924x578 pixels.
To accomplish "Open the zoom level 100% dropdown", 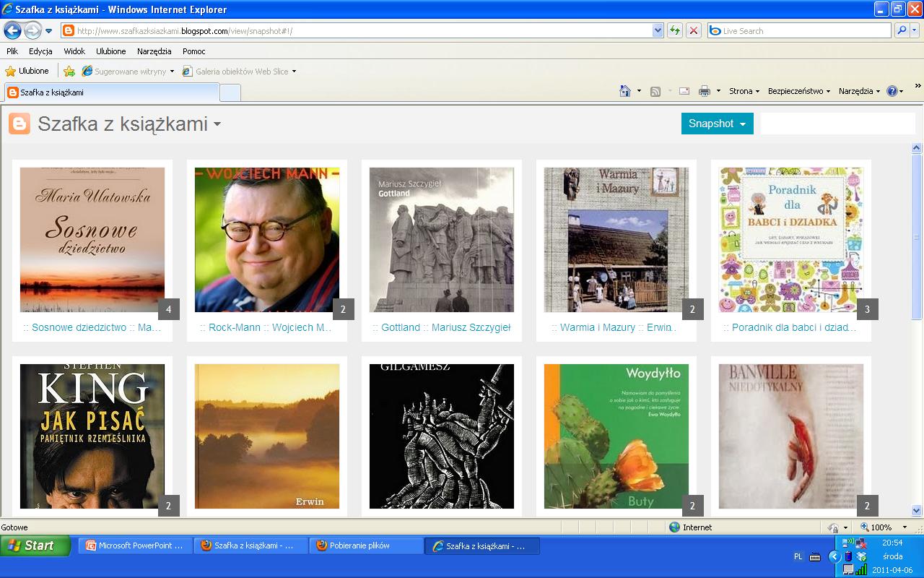I will click(884, 527).
